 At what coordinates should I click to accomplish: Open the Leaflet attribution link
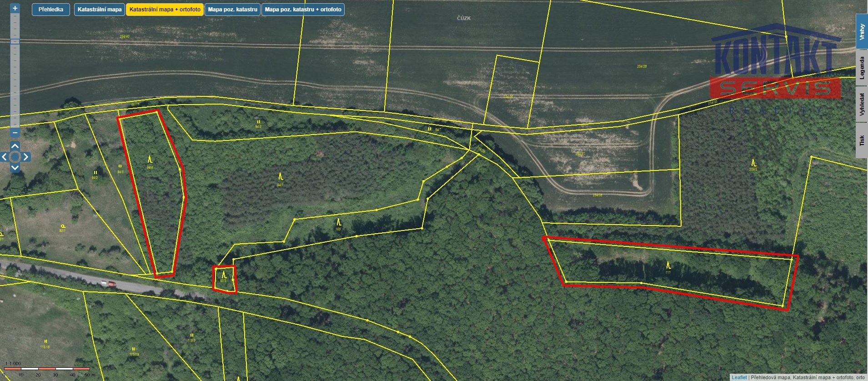click(739, 377)
